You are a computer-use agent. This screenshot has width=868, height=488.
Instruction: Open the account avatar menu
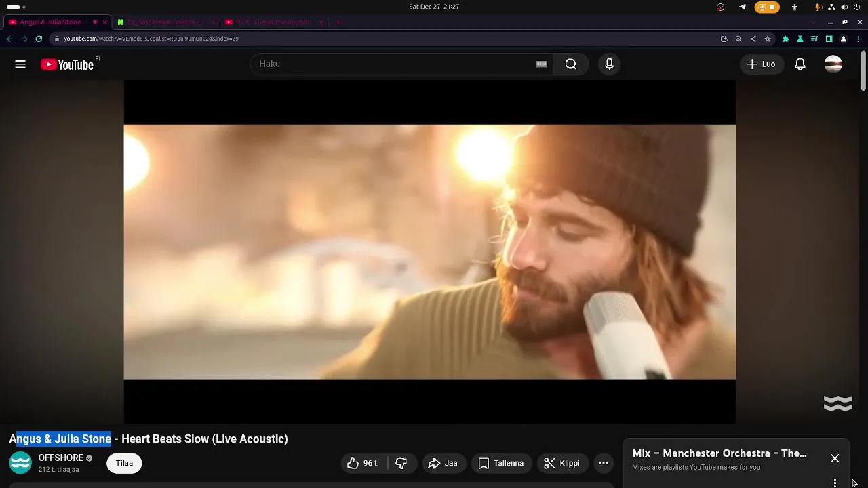pyautogui.click(x=833, y=64)
